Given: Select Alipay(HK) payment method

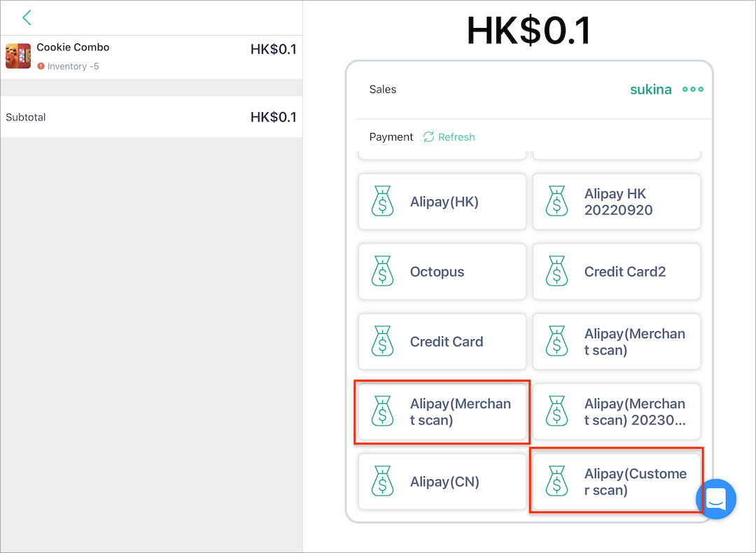Looking at the screenshot, I should coord(442,202).
